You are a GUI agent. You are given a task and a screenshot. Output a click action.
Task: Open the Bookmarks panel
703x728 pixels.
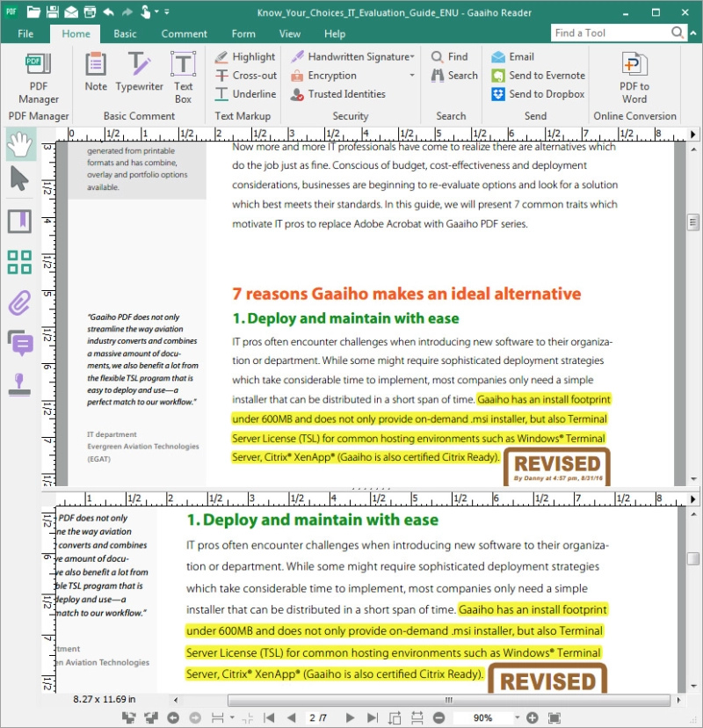pyautogui.click(x=19, y=221)
